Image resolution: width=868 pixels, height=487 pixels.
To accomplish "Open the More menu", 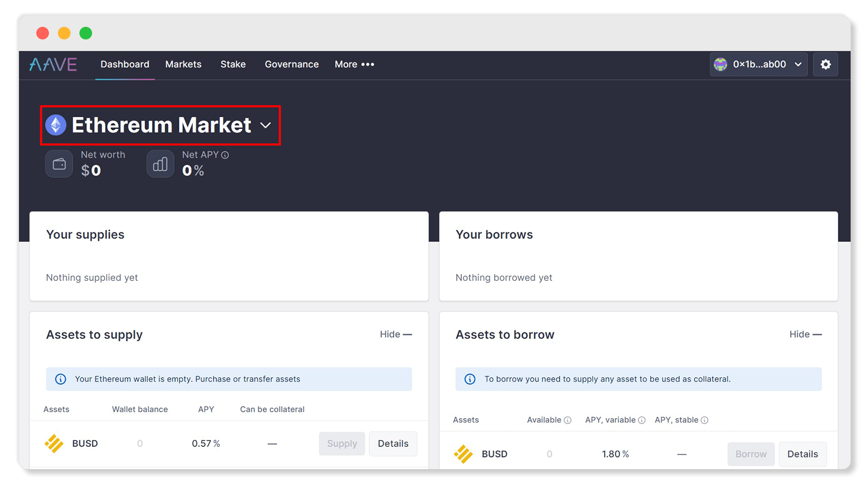I will [354, 64].
